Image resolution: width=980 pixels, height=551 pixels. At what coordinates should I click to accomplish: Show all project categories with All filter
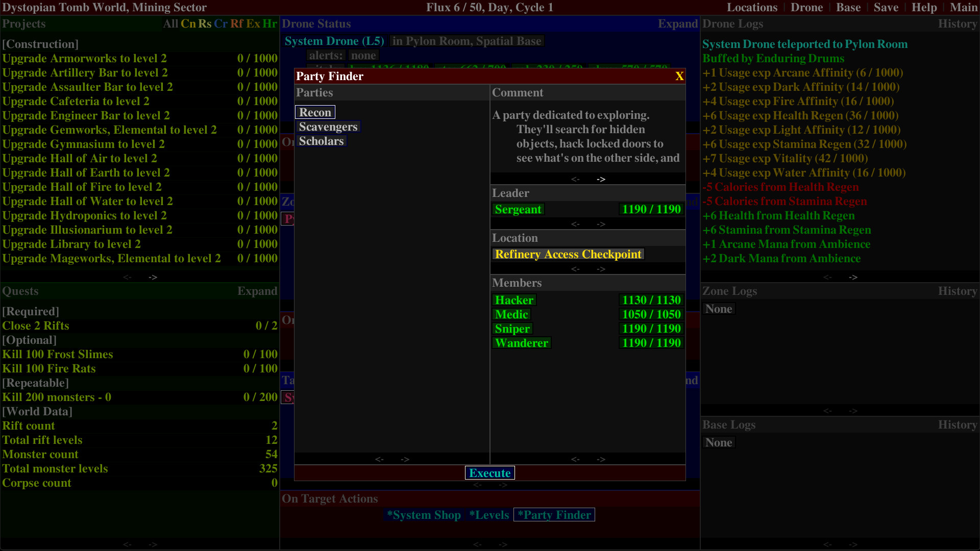(170, 23)
